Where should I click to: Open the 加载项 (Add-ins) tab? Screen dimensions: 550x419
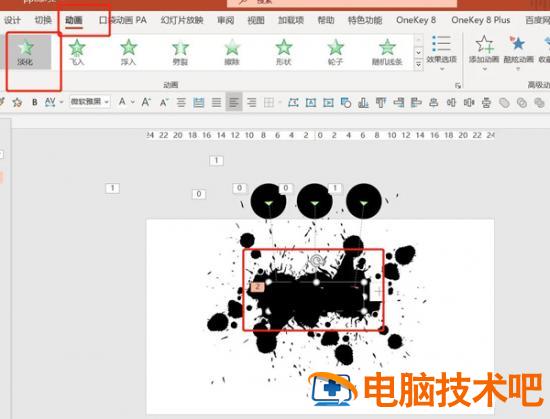click(291, 20)
